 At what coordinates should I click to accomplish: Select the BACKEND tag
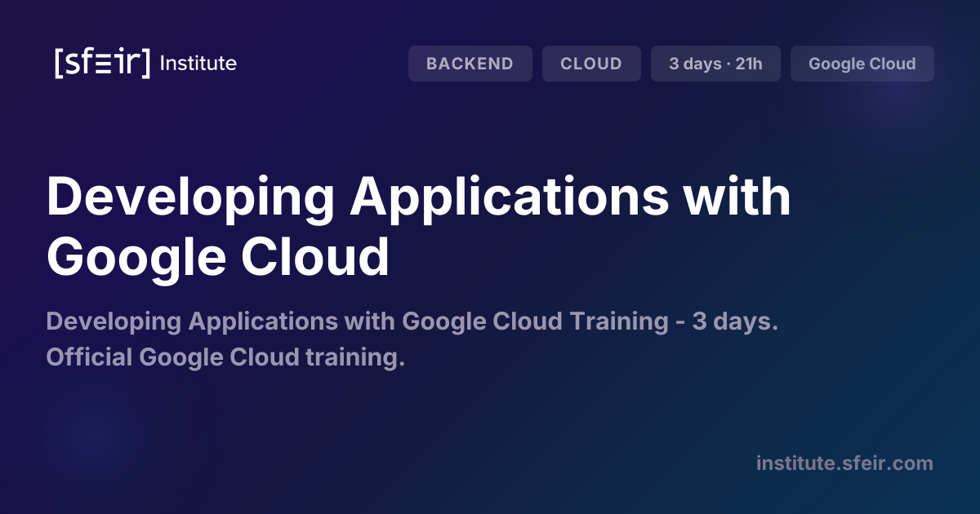click(x=470, y=64)
